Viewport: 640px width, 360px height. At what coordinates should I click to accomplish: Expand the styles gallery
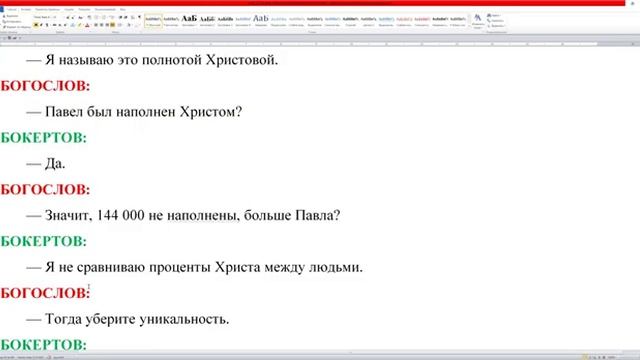click(469, 26)
